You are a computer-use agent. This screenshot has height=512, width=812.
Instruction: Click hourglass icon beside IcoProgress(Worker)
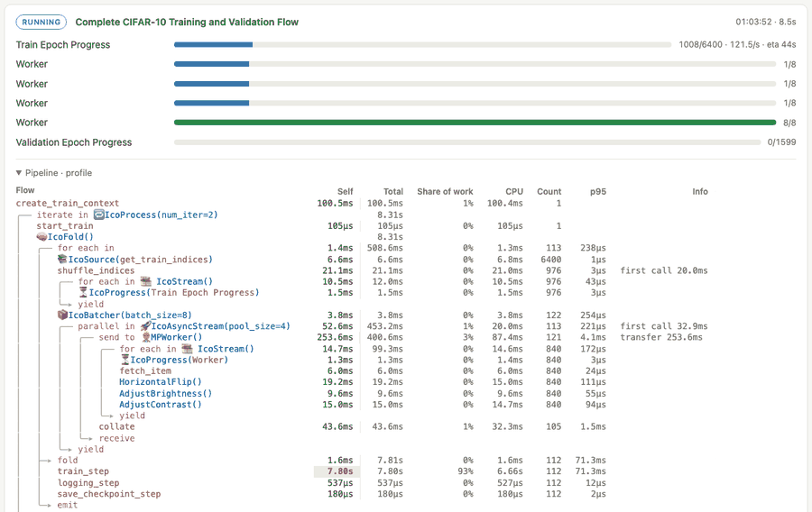[125, 360]
